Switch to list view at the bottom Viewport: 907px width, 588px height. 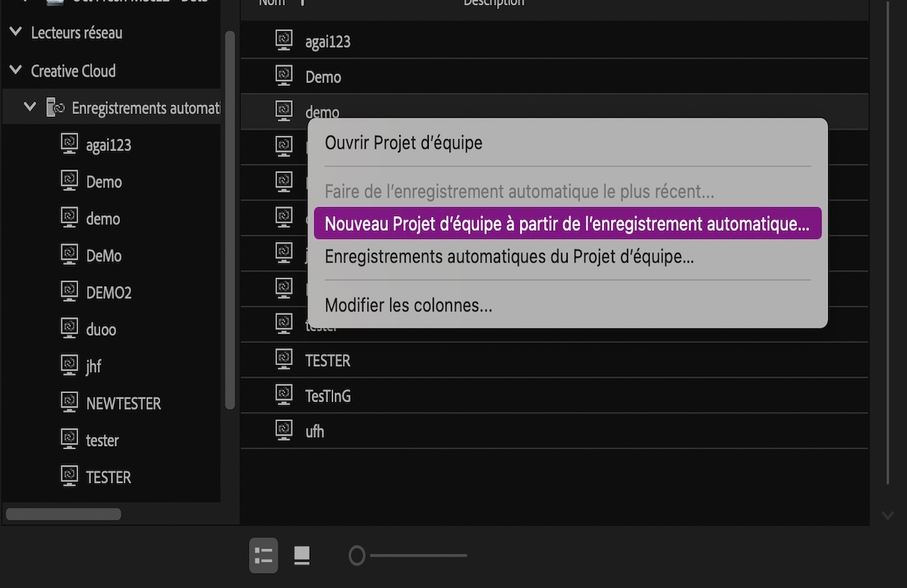click(263, 555)
